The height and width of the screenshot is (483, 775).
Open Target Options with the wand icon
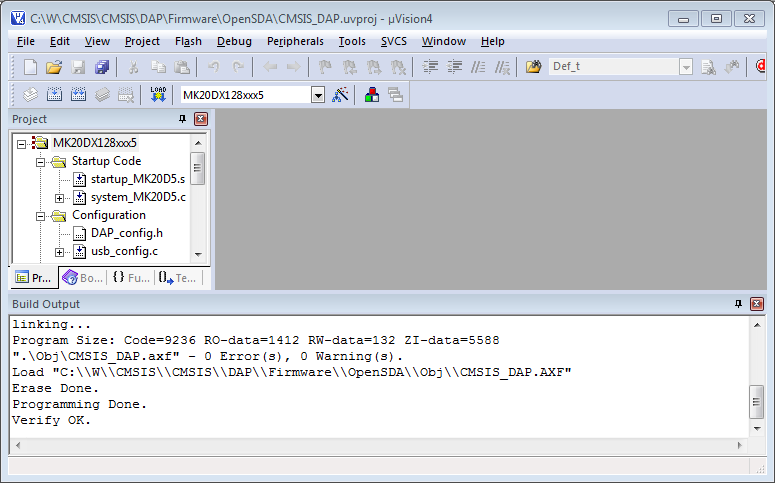(x=341, y=95)
